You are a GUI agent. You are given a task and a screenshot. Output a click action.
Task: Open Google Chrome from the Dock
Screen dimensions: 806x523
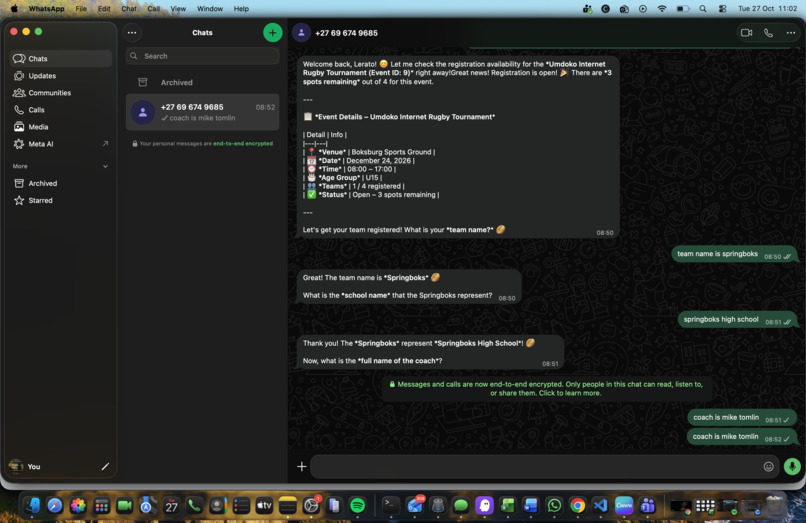577,506
